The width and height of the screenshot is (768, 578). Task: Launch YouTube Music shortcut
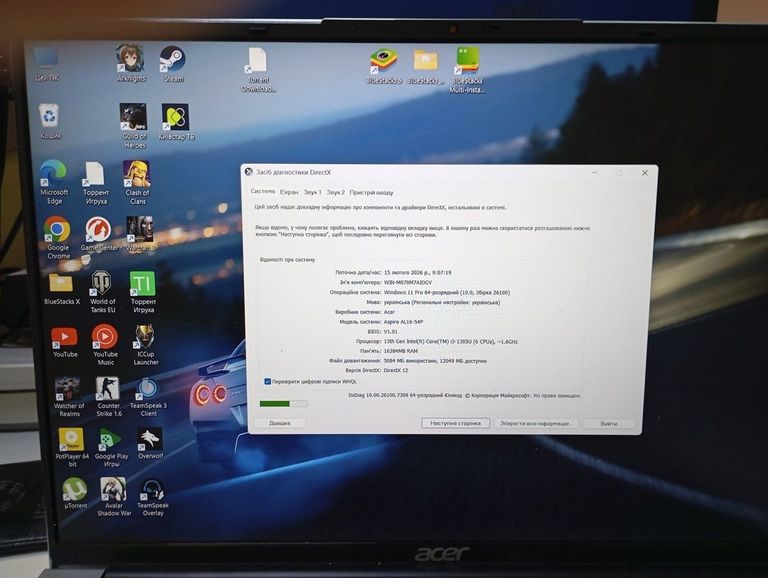[105, 344]
